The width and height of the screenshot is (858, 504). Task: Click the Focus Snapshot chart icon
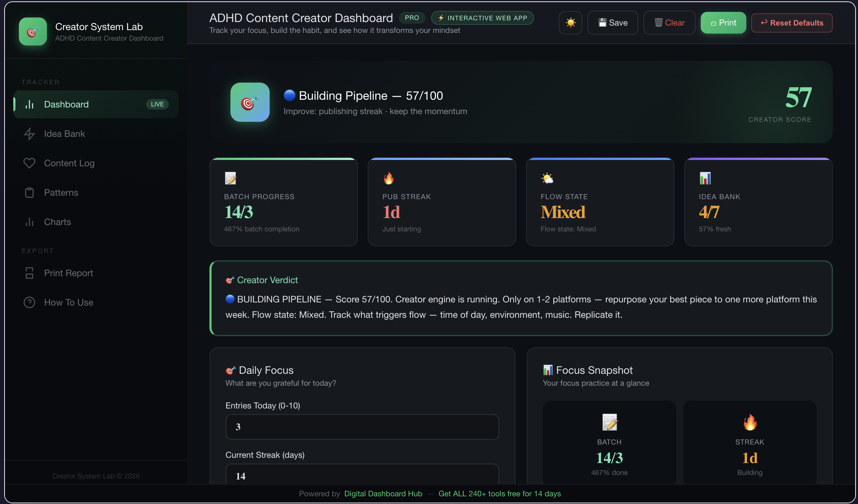(x=548, y=370)
